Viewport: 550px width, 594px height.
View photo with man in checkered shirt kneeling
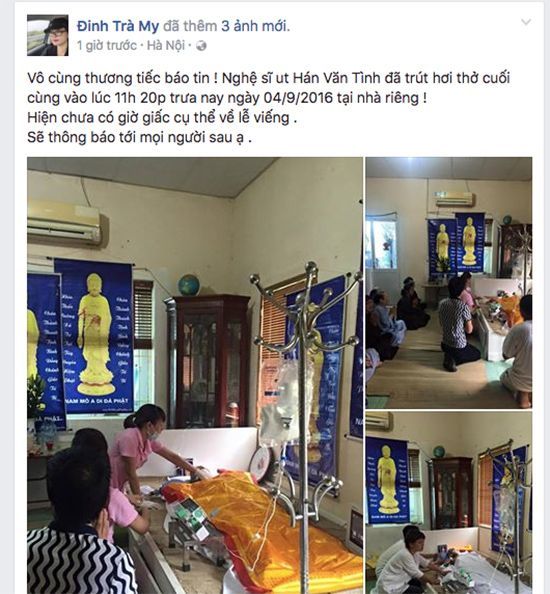[448, 283]
